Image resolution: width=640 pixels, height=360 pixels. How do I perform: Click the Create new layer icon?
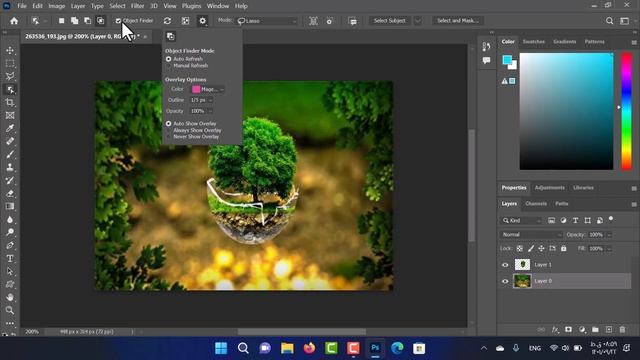click(609, 329)
